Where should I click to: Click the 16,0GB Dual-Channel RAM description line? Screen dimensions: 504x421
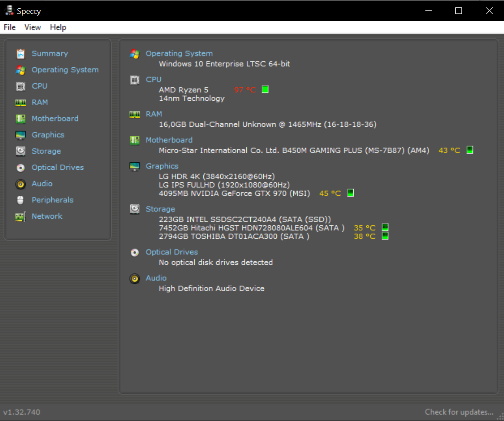pyautogui.click(x=268, y=125)
